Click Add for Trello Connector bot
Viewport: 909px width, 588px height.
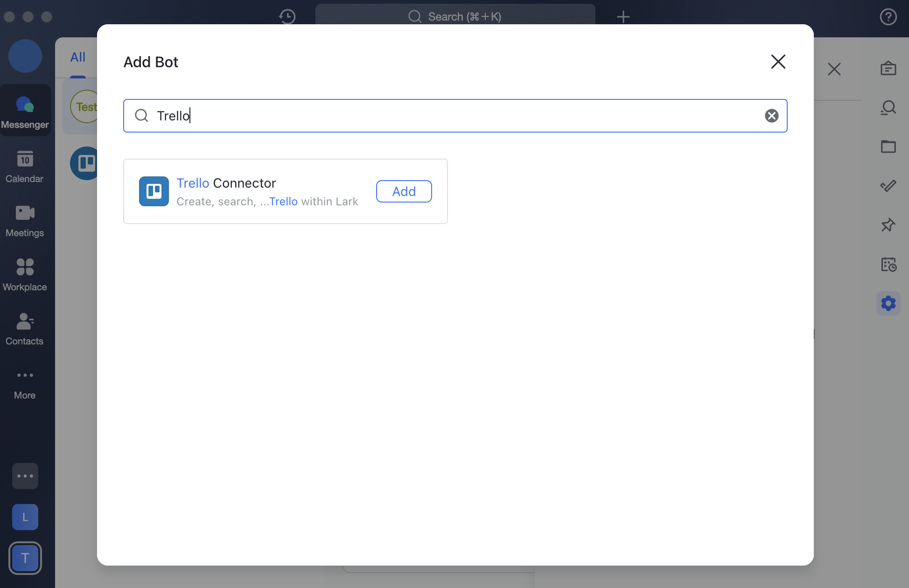[x=403, y=191]
